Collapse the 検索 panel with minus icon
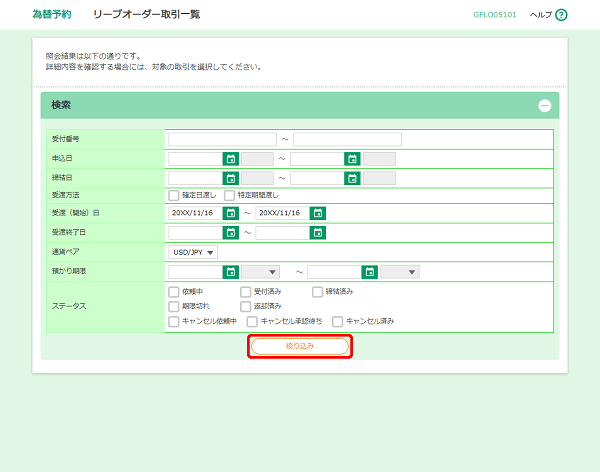600x472 pixels. click(545, 106)
